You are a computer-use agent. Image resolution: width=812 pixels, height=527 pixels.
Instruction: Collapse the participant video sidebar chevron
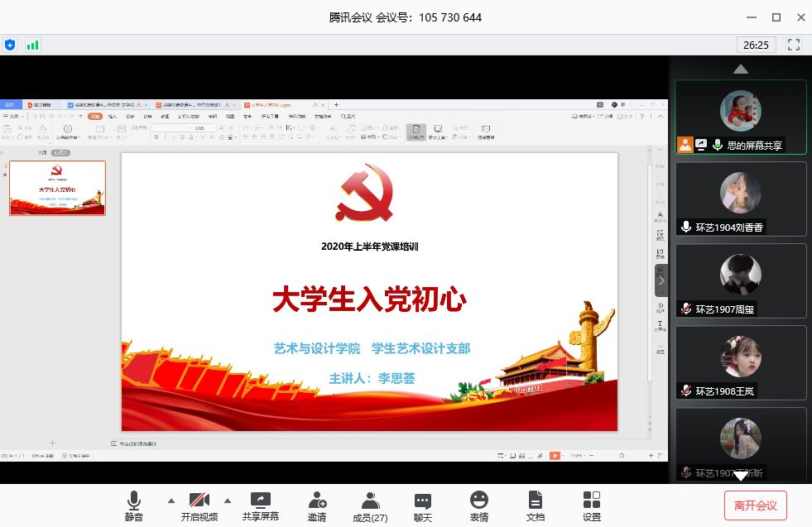[x=661, y=280]
